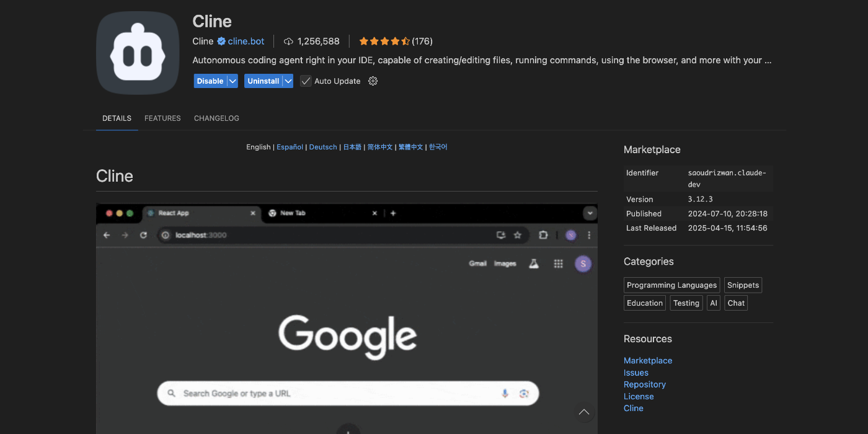Switch to the FEATURES tab

click(162, 118)
